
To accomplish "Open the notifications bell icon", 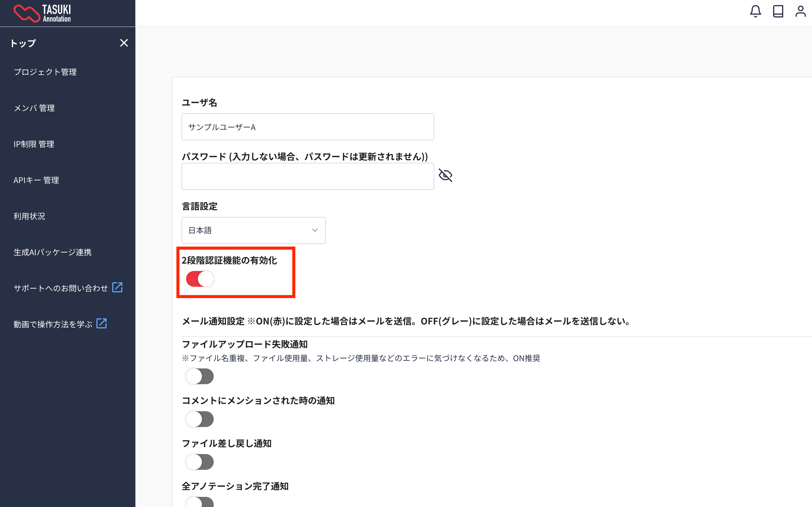I will coord(755,11).
